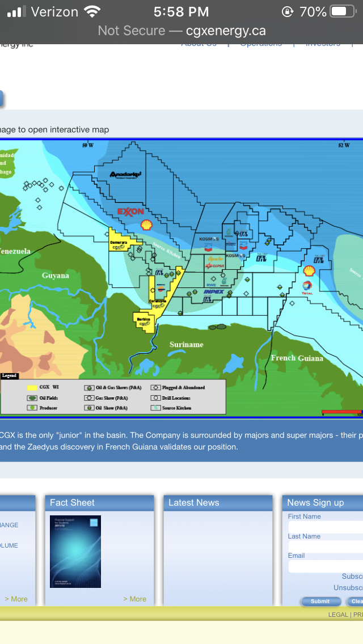Tap the rotation lock status icon
The width and height of the screenshot is (363, 644).
[x=288, y=11]
